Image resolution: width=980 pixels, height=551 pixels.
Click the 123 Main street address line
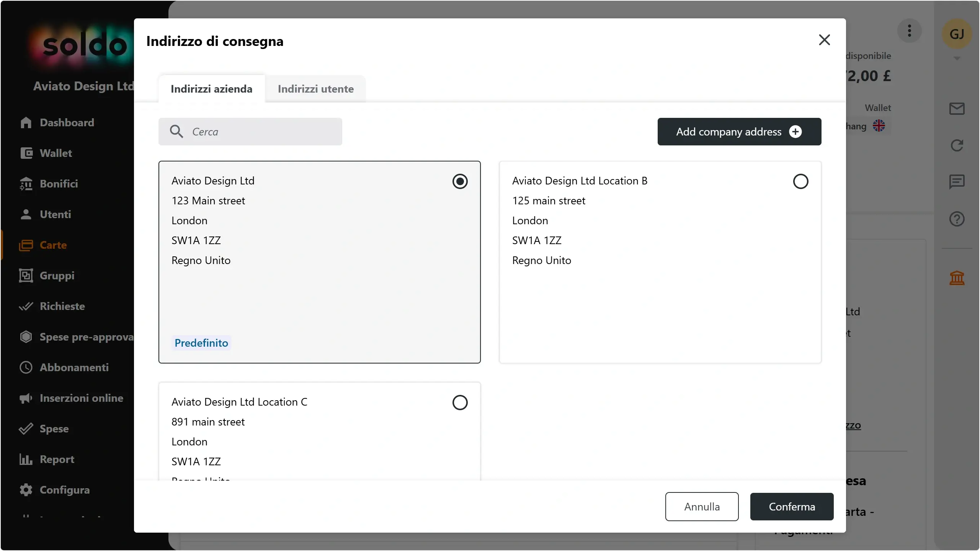[208, 201]
